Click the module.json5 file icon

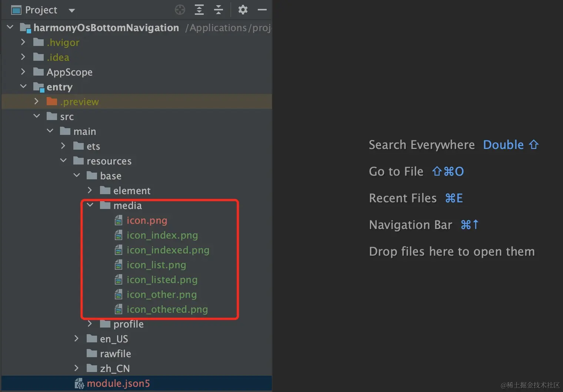point(80,383)
